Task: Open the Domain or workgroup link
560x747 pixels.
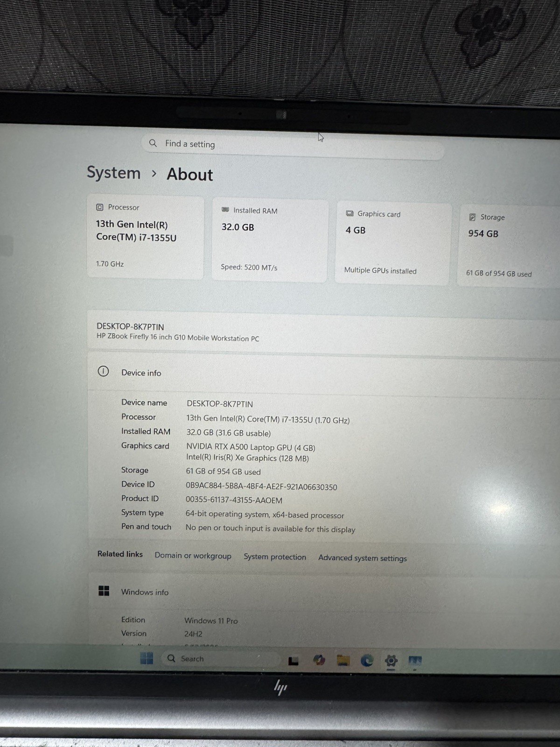Action: coord(193,556)
